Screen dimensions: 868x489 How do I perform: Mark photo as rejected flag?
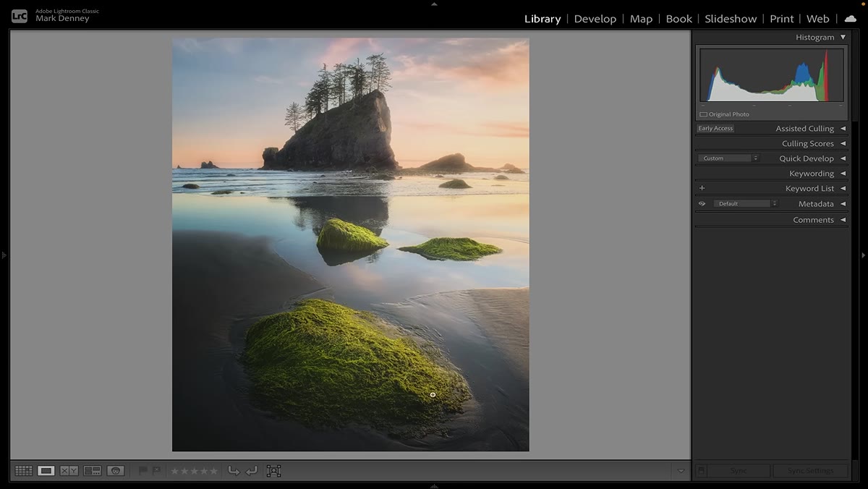click(x=156, y=471)
